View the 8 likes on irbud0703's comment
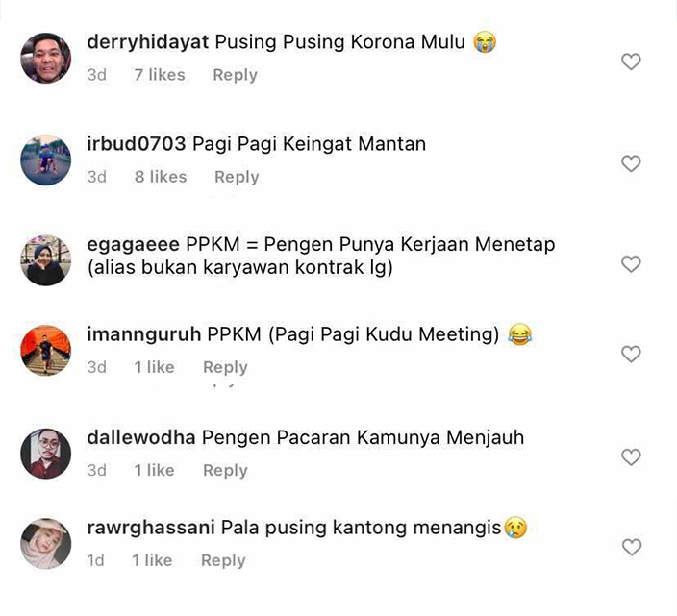The width and height of the screenshot is (677, 616). (x=161, y=177)
